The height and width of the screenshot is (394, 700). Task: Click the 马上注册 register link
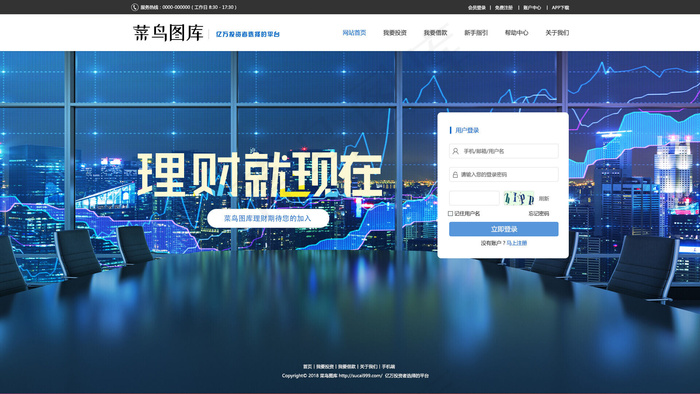pos(517,243)
